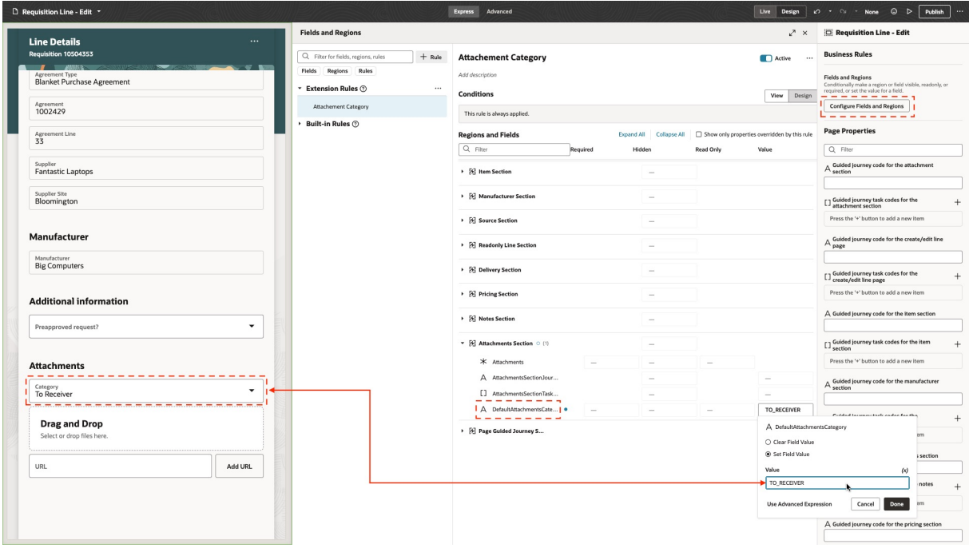Switch to Design mode in top bar

coord(789,12)
